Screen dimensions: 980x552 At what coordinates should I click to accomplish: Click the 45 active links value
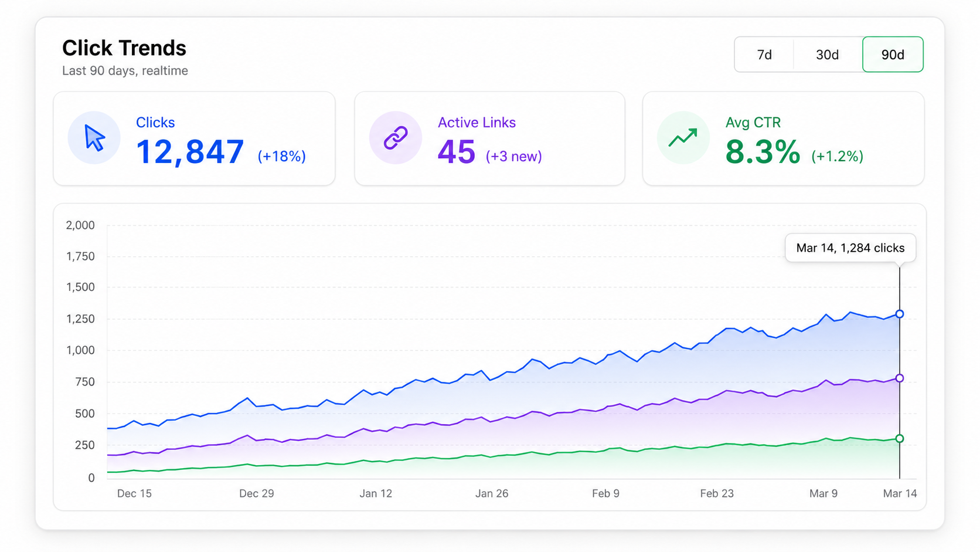456,152
